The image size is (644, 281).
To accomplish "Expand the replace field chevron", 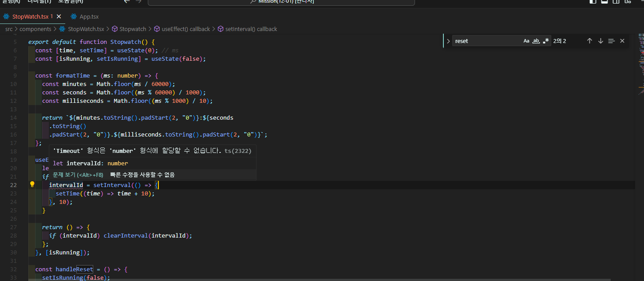I will click(448, 41).
